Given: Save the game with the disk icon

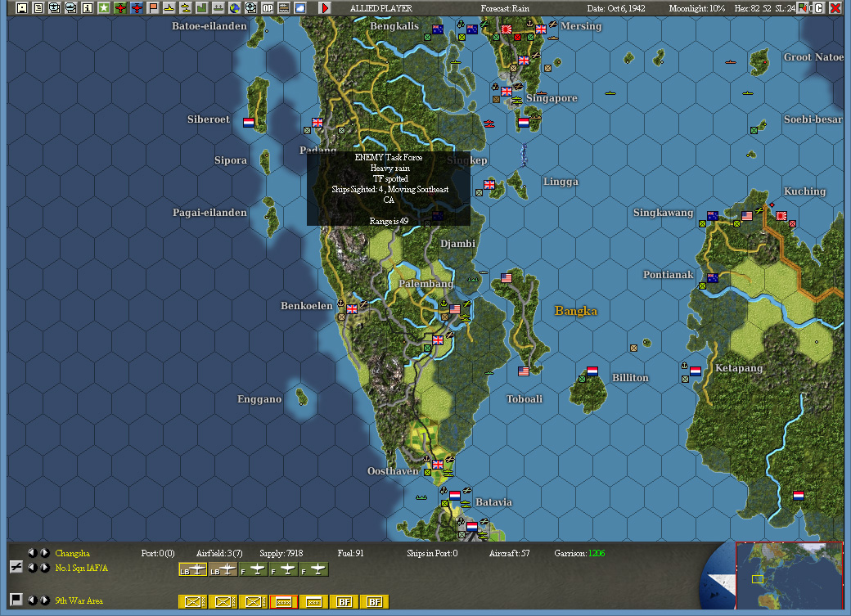Looking at the screenshot, I should pyautogui.click(x=21, y=10).
